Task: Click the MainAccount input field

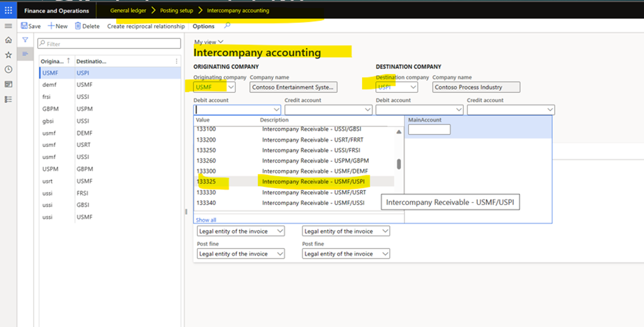Action: coord(429,130)
